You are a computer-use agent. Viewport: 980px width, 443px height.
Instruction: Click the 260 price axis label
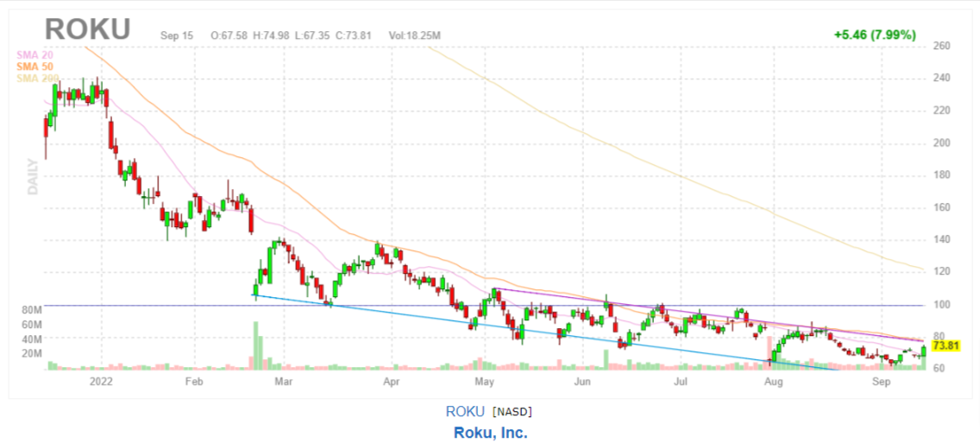[942, 46]
